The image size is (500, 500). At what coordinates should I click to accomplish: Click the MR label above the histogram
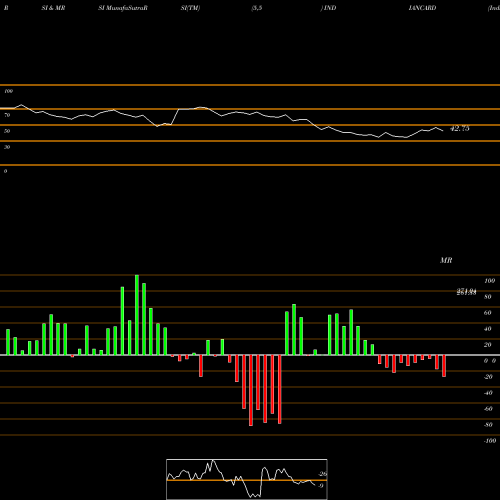coord(446,260)
